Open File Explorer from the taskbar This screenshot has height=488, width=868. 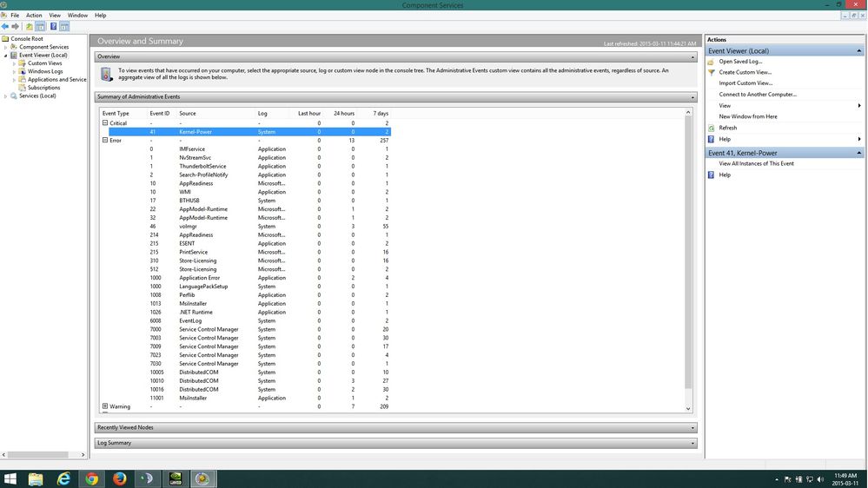[36, 478]
